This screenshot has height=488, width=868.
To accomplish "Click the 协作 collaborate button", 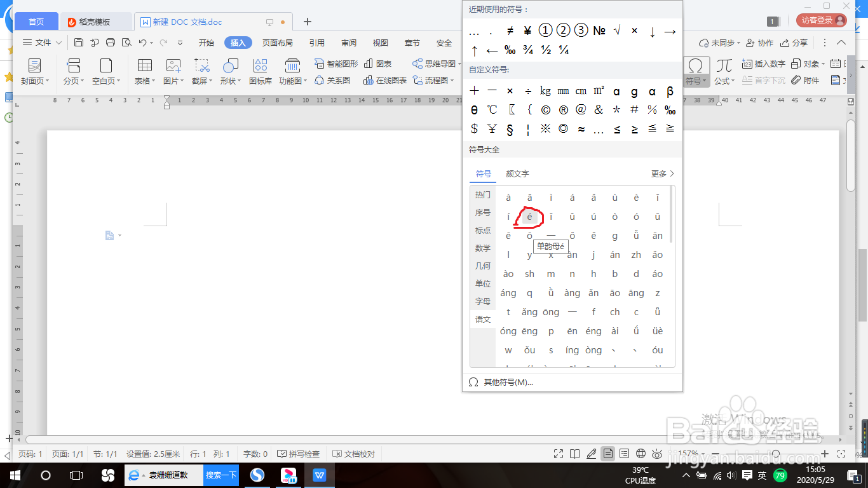I will coord(760,43).
